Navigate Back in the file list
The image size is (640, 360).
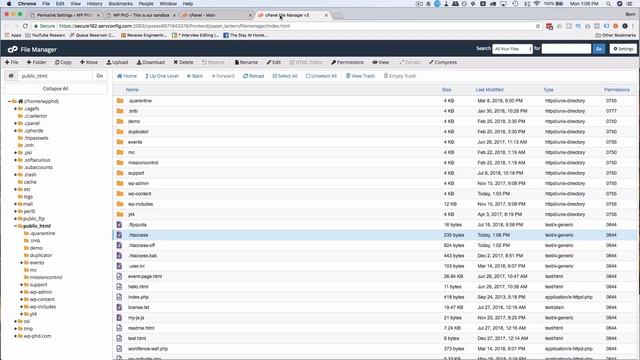(195, 76)
